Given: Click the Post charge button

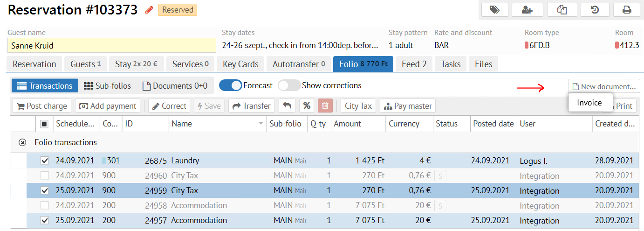Looking at the screenshot, I should point(42,106).
